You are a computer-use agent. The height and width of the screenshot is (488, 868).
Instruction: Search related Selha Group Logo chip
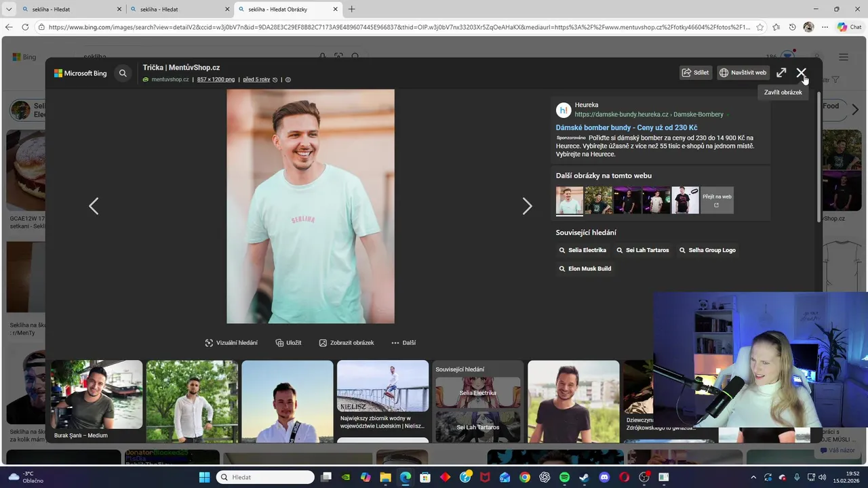[x=707, y=250]
